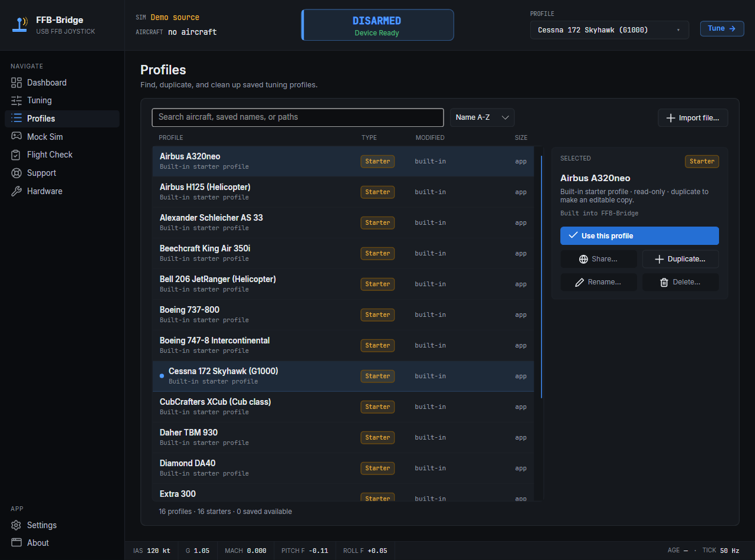
Task: Click the DISARMED Device Ready status button
Action: (x=377, y=25)
